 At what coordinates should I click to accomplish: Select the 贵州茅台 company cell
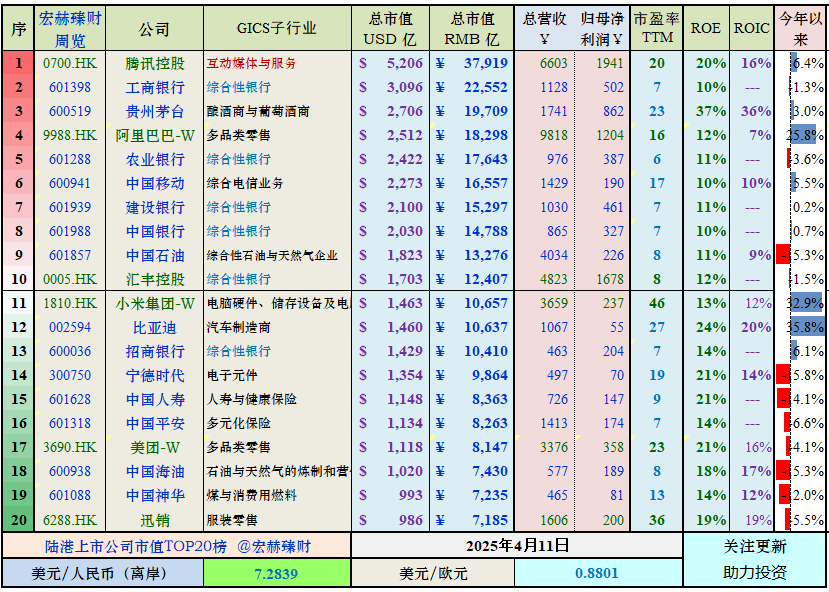point(154,111)
